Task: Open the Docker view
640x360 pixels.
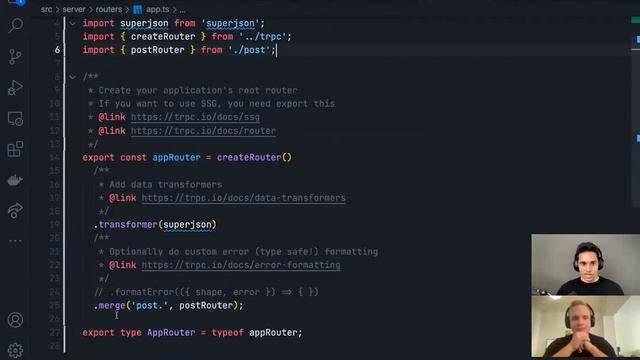Action: click(x=15, y=180)
